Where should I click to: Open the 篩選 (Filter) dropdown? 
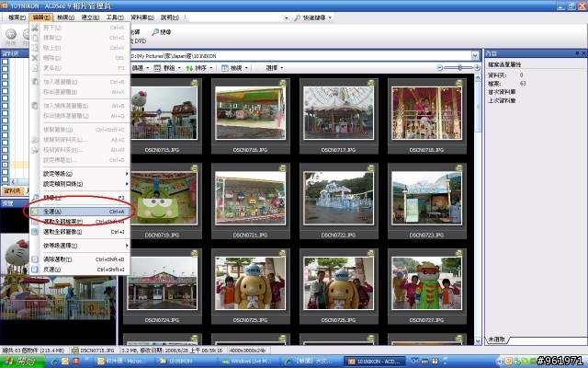point(139,68)
